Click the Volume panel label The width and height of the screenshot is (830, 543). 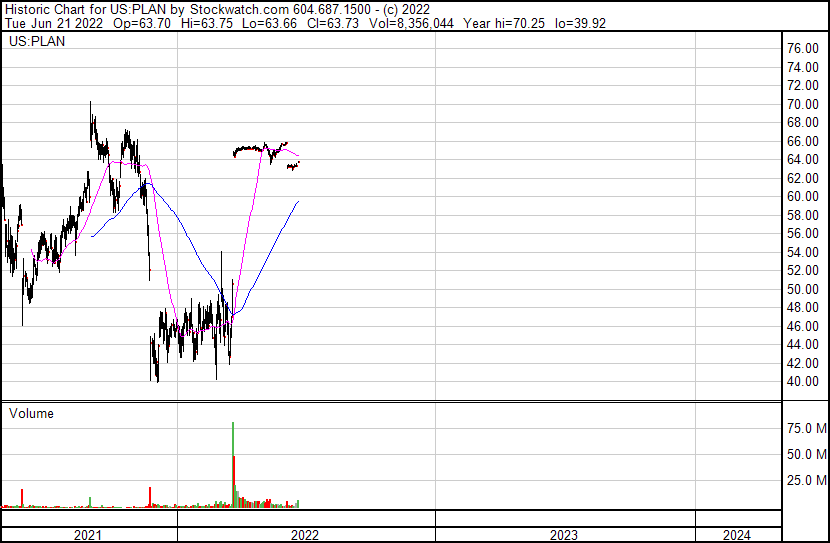pyautogui.click(x=31, y=413)
